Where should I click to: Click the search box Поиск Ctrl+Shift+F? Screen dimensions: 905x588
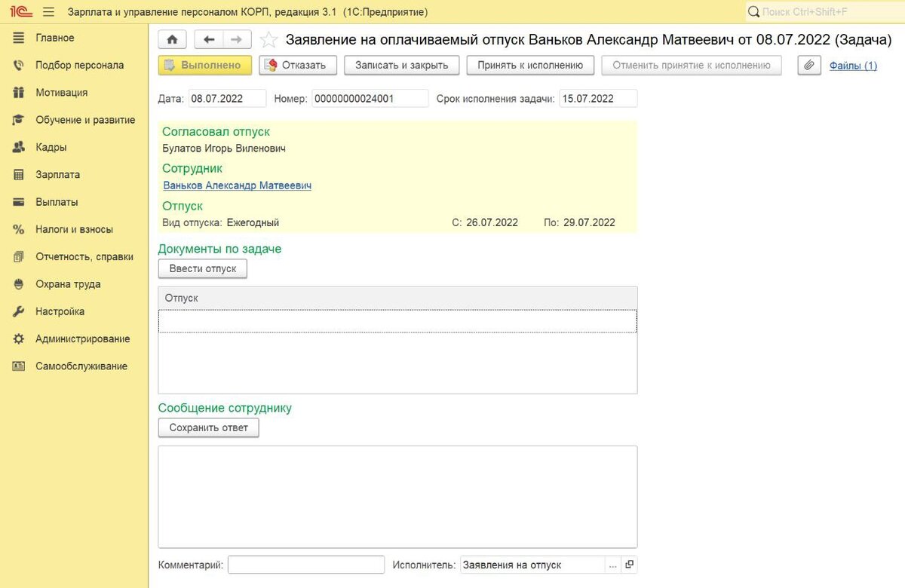[x=825, y=12]
